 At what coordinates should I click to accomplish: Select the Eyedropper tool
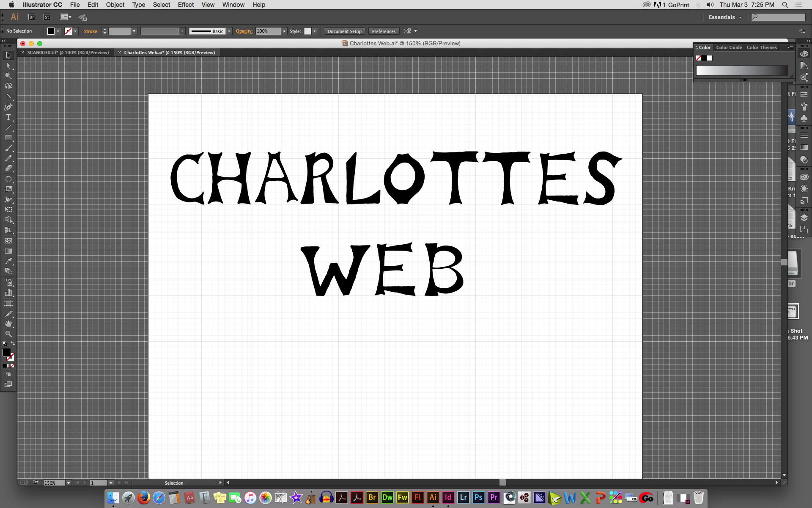click(x=8, y=261)
